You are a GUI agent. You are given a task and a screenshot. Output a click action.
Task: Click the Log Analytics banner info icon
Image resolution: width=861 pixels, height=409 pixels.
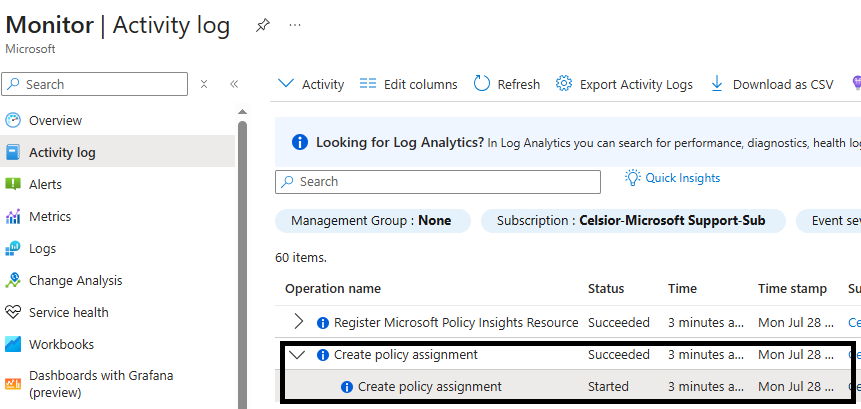pyautogui.click(x=300, y=143)
